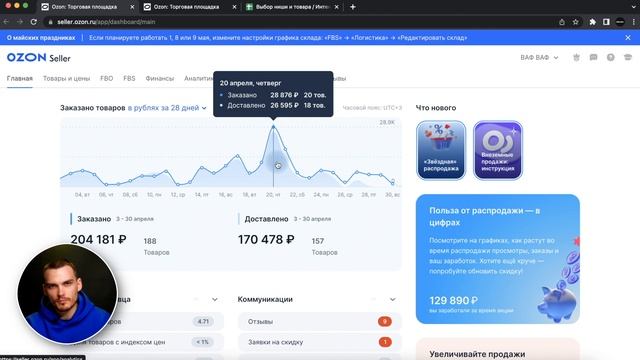This screenshot has width=640, height=360.
Task: Click the '< 1%' price index badge
Action: point(202,342)
